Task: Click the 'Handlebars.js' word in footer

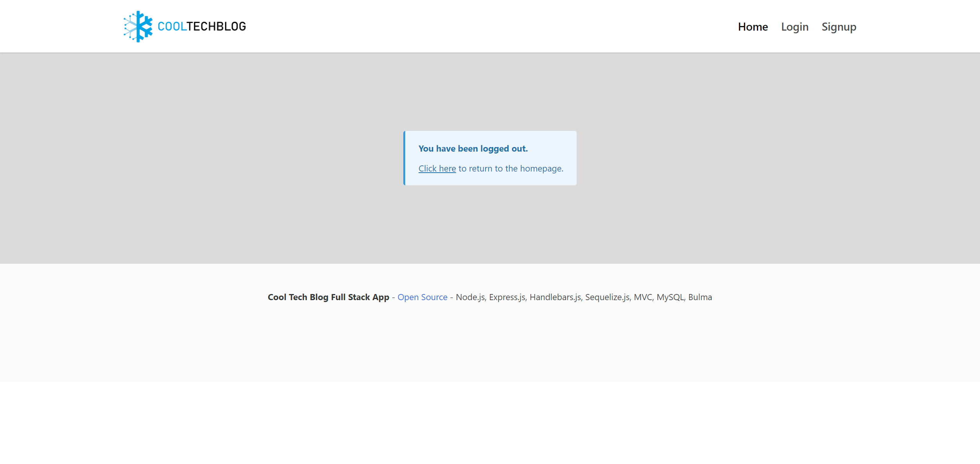Action: [556, 297]
